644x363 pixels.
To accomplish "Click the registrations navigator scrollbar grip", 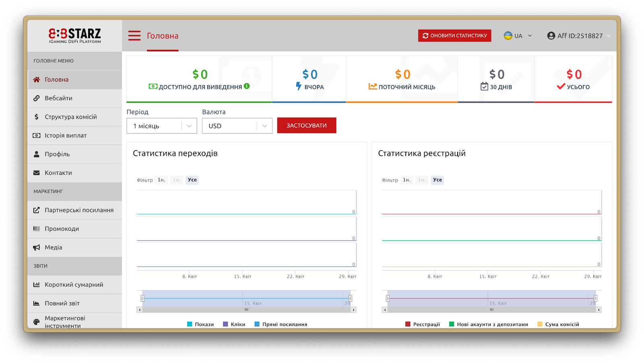I will pyautogui.click(x=491, y=310).
